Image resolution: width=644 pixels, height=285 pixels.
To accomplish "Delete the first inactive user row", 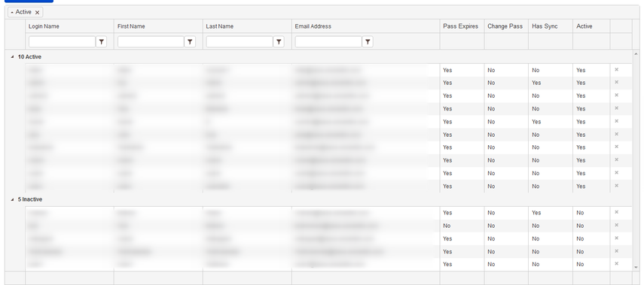I will [616, 212].
